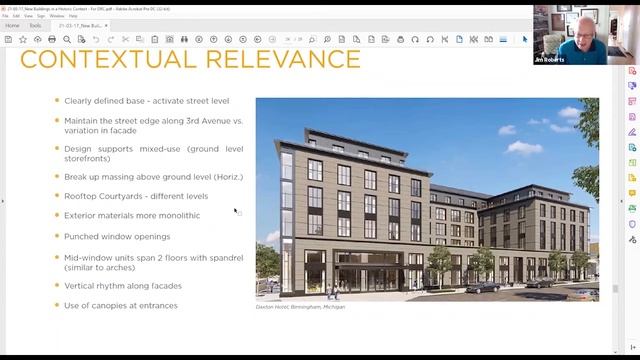Open the green Scan/print tool in right pane
Screen dimensions: 640x360
[x=632, y=209]
